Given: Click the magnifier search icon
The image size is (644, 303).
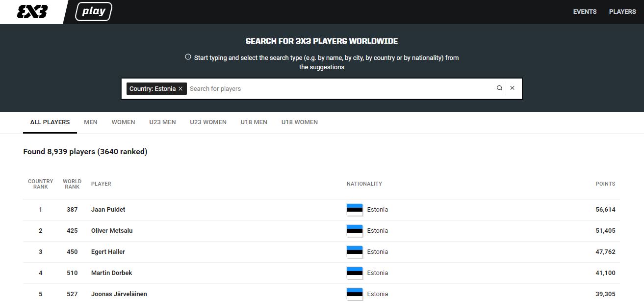Looking at the screenshot, I should pos(499,88).
